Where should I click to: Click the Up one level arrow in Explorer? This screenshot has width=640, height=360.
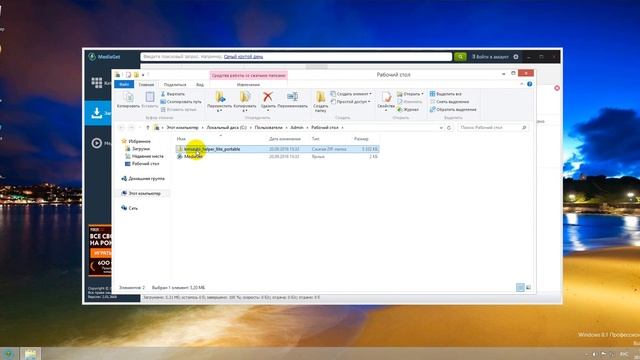(147, 128)
